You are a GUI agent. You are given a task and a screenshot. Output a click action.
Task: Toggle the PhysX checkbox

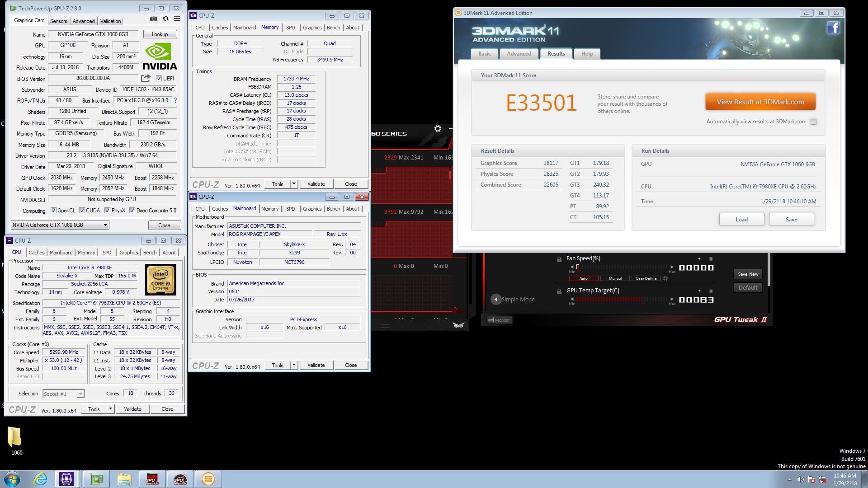tap(107, 211)
